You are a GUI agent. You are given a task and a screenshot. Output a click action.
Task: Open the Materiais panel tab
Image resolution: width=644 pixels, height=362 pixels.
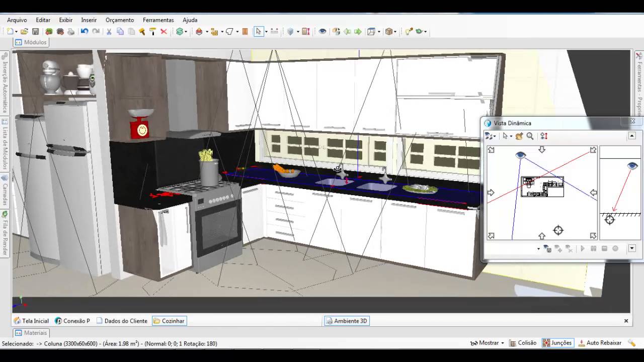point(31,333)
